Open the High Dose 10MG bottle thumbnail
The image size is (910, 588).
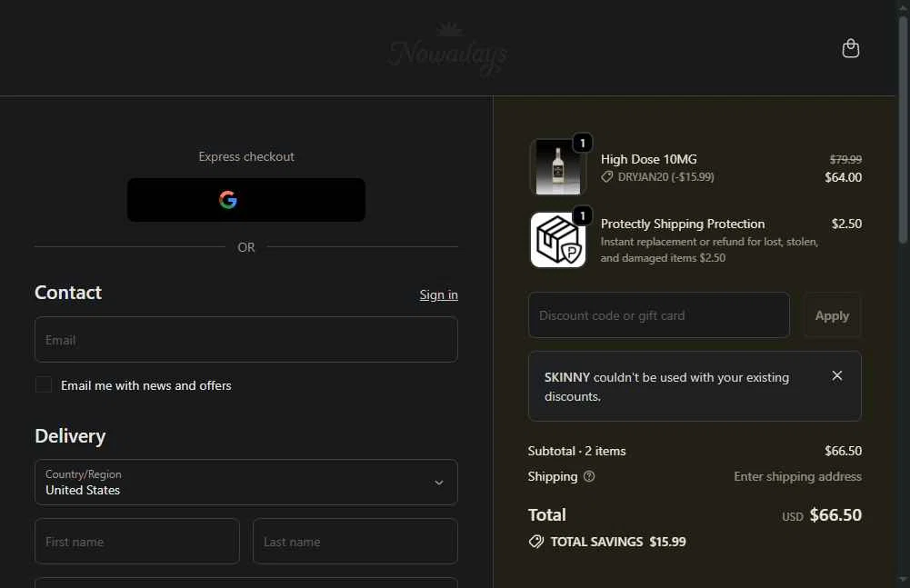point(557,167)
